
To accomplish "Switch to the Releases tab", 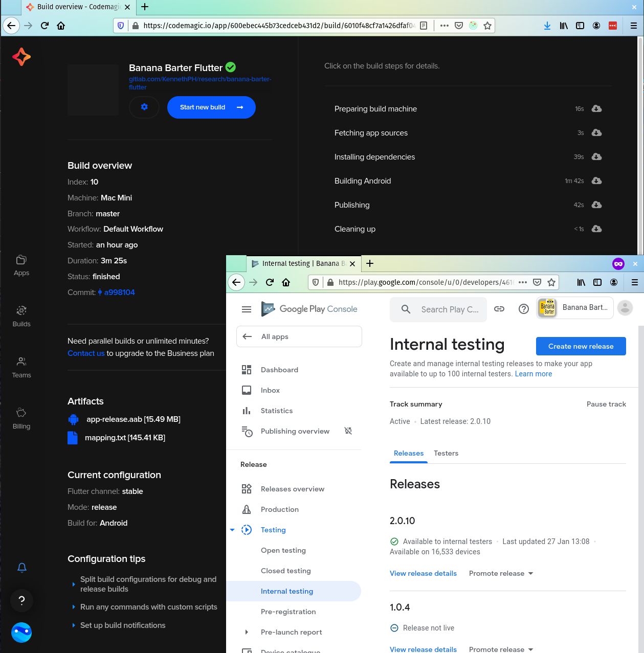I will tap(409, 453).
